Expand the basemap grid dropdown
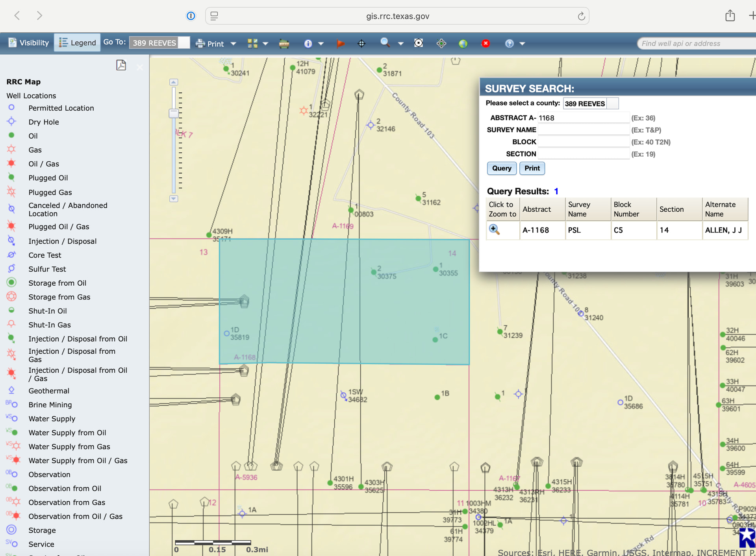The width and height of the screenshot is (756, 556). (x=265, y=44)
